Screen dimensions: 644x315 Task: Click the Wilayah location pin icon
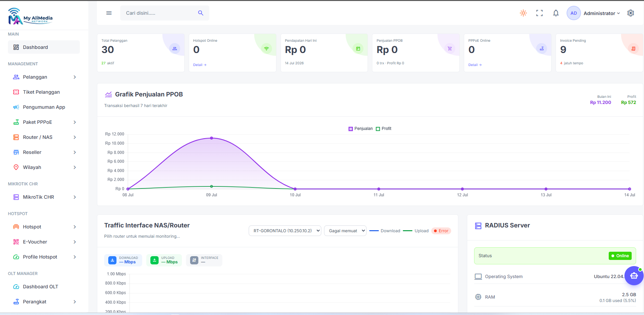coord(16,167)
